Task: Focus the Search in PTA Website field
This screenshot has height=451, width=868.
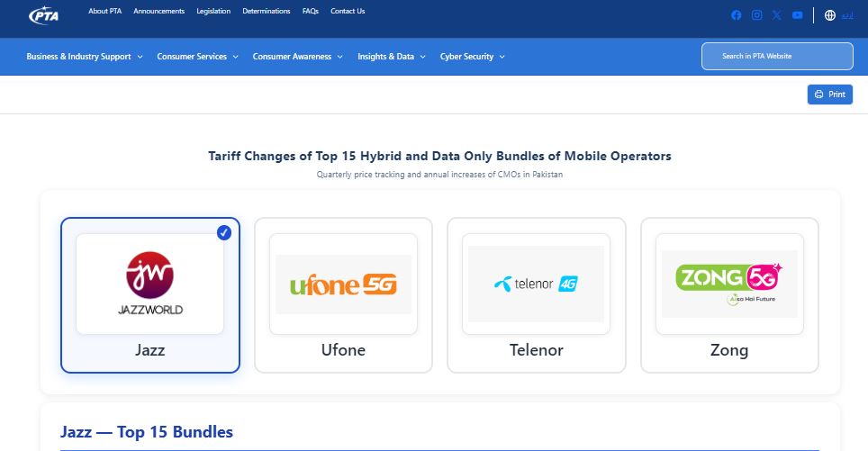Action: [x=777, y=57]
